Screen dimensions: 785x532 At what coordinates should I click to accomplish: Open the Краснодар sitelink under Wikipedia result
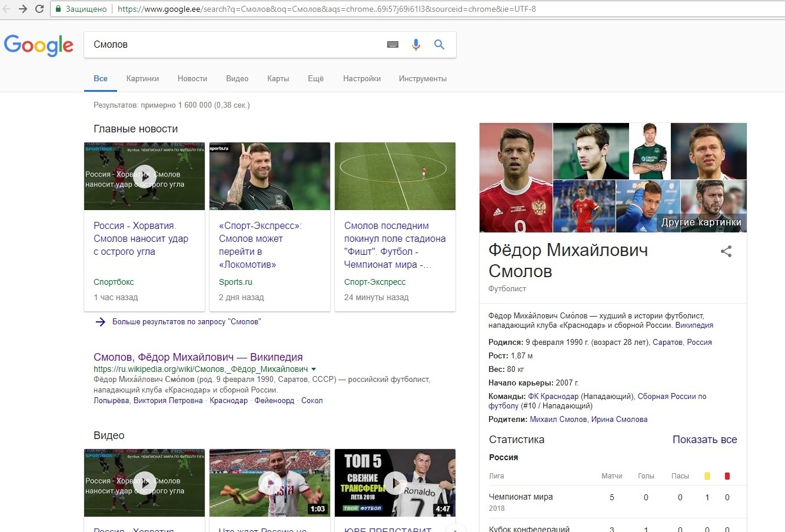(229, 400)
